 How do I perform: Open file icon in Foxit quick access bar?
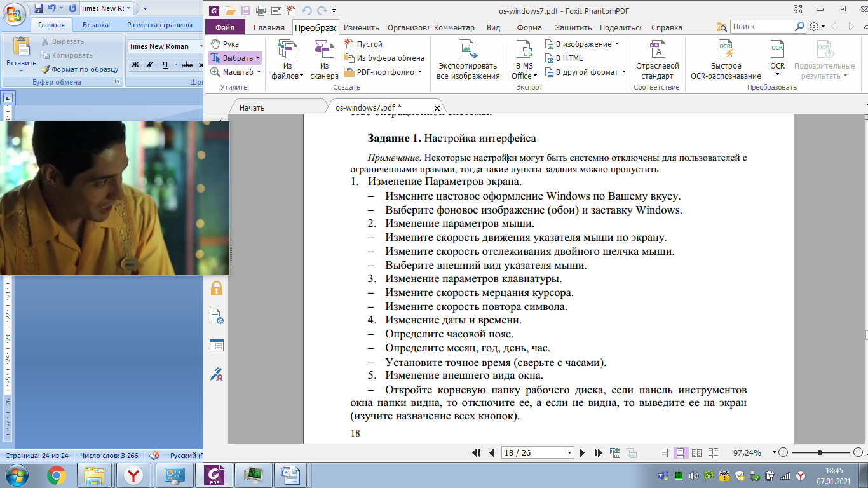[x=230, y=10]
